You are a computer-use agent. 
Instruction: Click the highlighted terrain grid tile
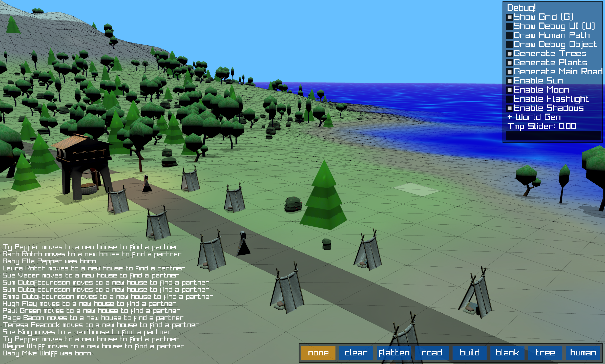coord(416,189)
